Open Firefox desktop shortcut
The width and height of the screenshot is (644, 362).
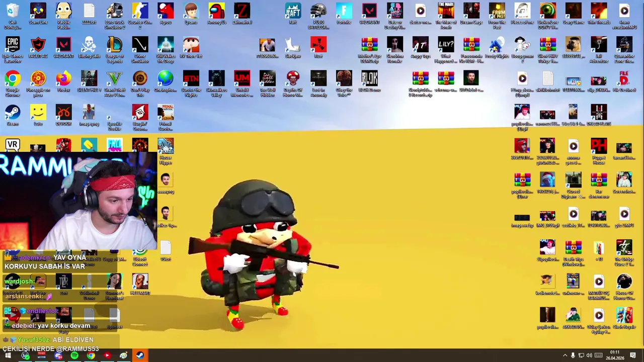[x=63, y=81]
